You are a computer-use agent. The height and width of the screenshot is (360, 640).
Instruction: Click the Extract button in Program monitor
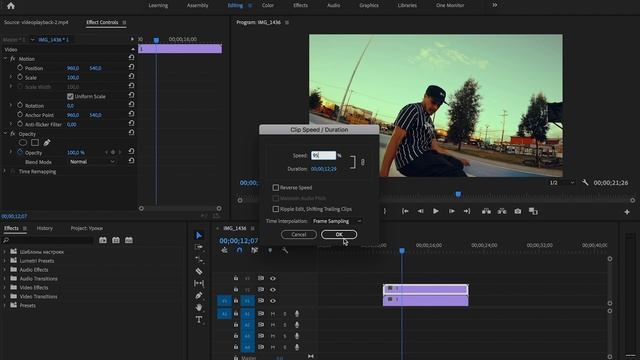(502, 211)
